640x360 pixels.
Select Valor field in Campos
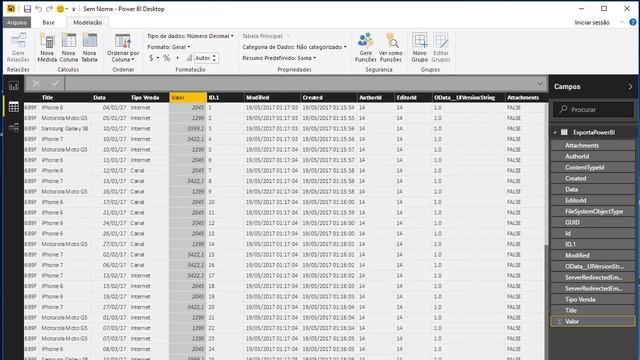[x=593, y=321]
